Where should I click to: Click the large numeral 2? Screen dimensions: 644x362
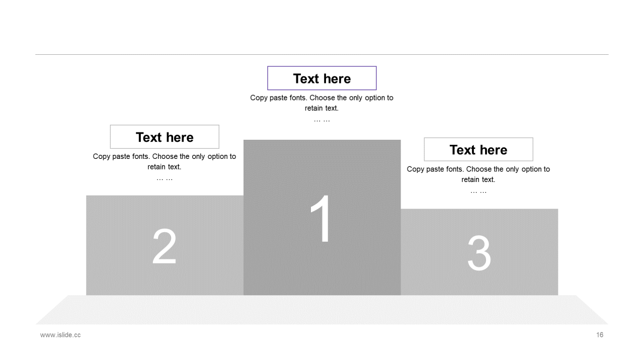point(165,247)
